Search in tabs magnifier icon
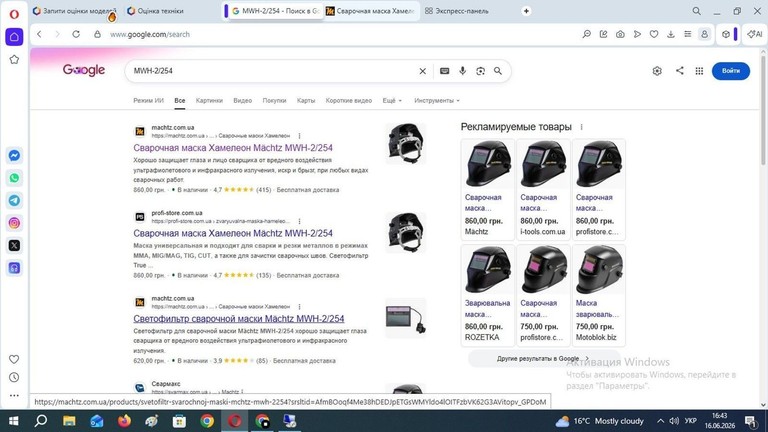The width and height of the screenshot is (768, 432). click(696, 11)
